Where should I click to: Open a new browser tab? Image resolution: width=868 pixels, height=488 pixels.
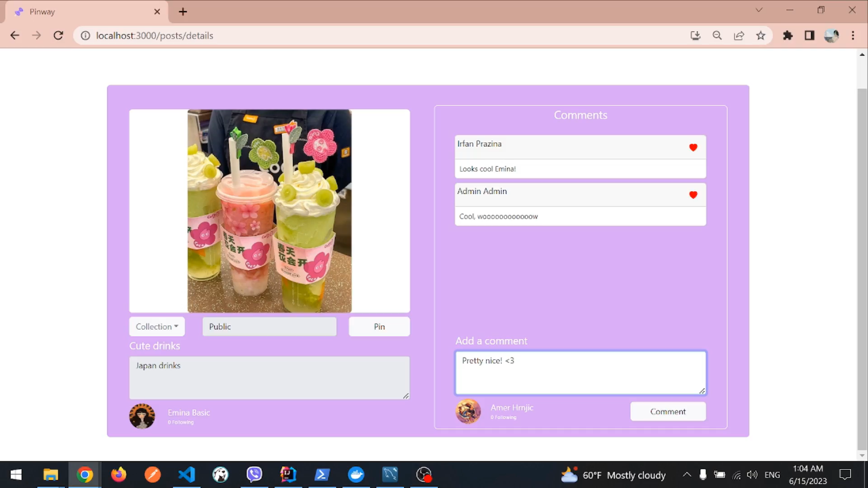183,12
